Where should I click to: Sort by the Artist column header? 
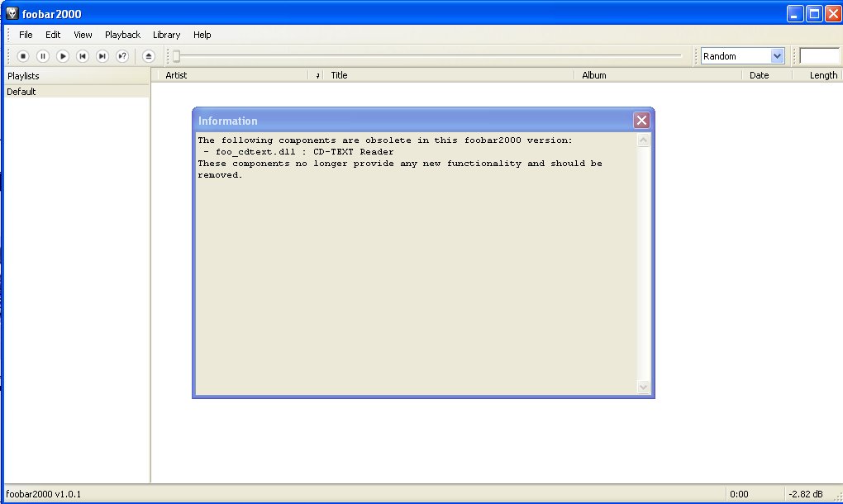[x=233, y=75]
